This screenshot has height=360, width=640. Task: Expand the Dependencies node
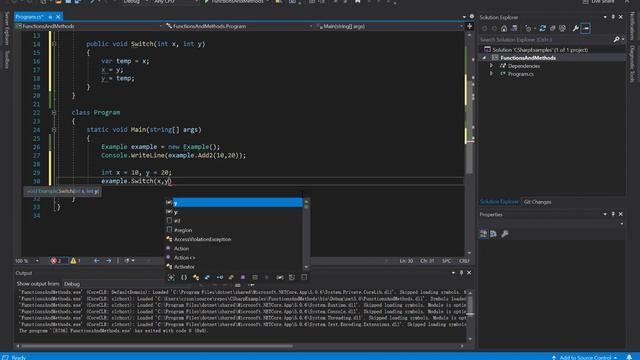[491, 66]
